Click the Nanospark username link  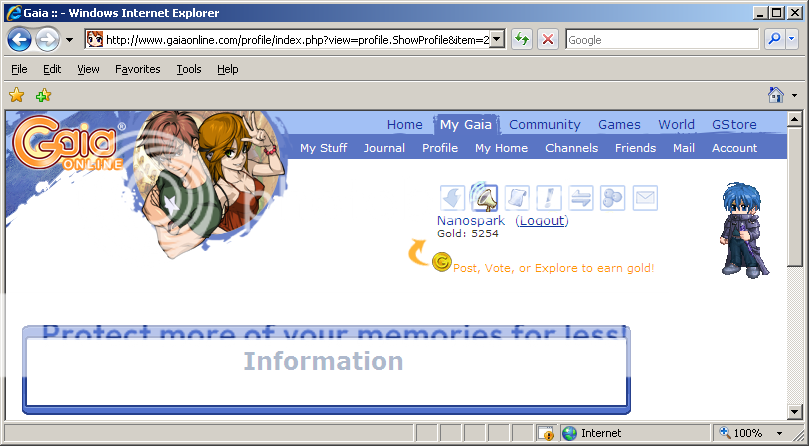pyautogui.click(x=471, y=221)
